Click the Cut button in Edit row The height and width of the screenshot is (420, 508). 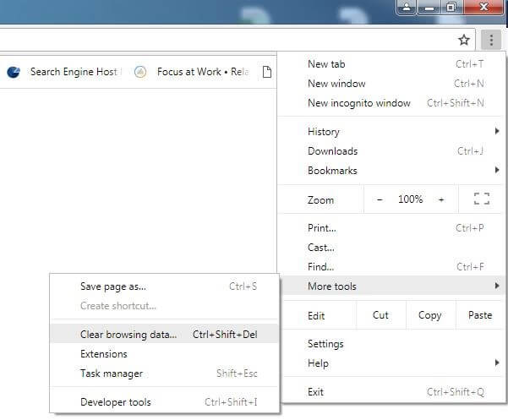tap(380, 315)
